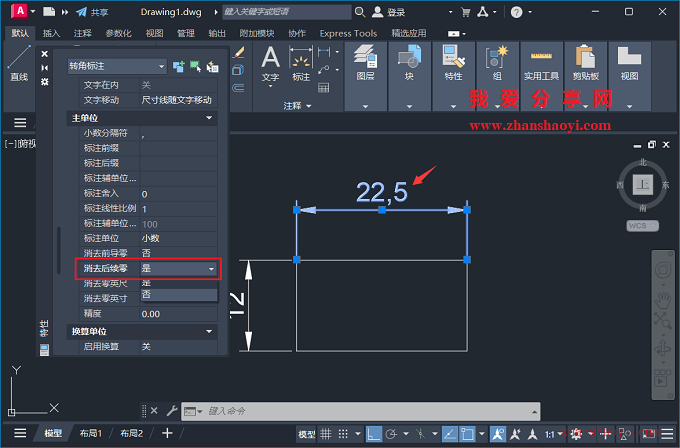This screenshot has height=448, width=680.
Task: Click Quick Select icon in properties palette
Action: (212, 66)
